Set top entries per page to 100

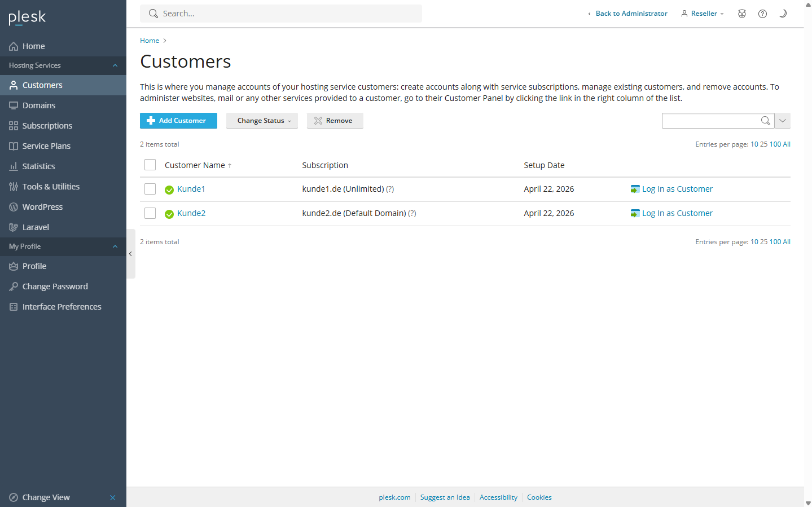(775, 144)
